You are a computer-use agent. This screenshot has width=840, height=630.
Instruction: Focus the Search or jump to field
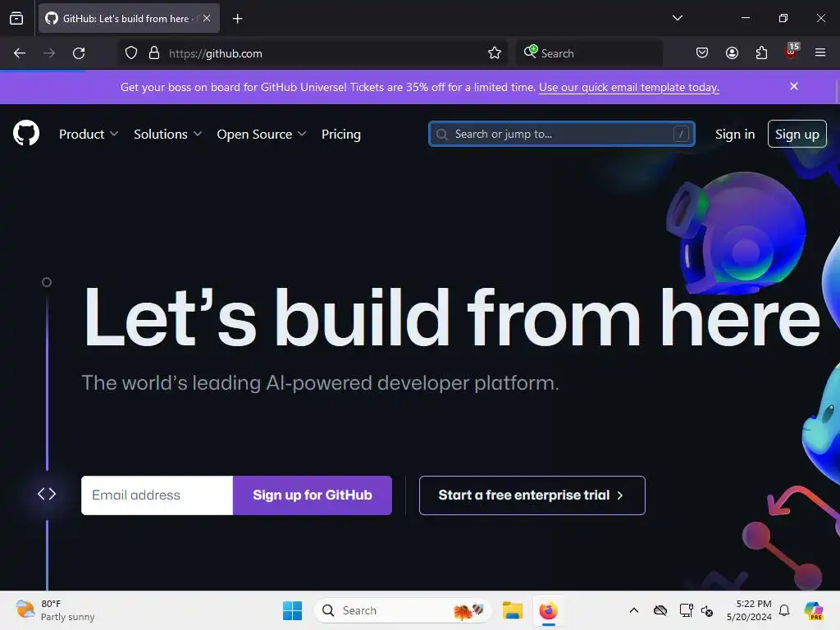coord(561,134)
